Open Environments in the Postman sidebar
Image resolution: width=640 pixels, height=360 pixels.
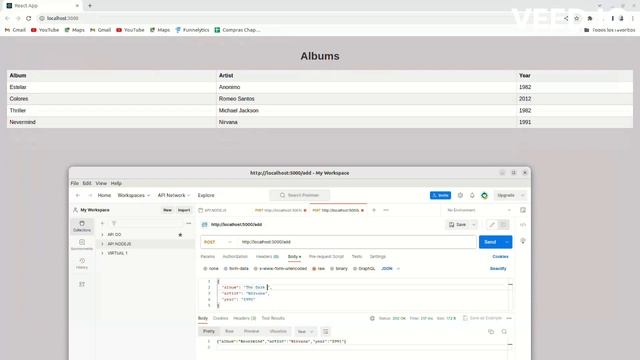tap(82, 244)
